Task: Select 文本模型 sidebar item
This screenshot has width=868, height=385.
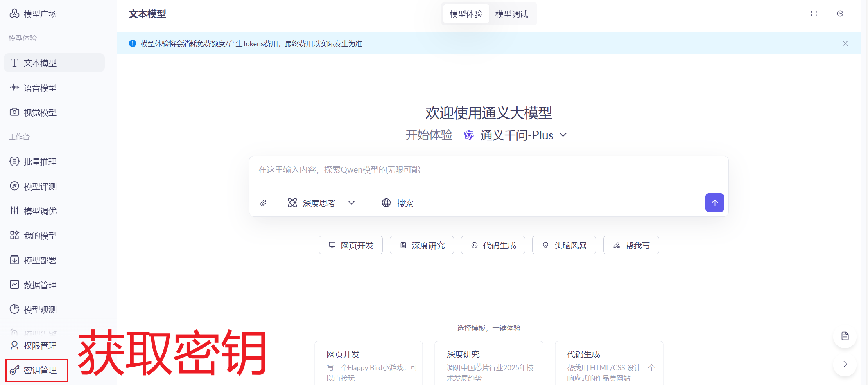Action: 54,63
